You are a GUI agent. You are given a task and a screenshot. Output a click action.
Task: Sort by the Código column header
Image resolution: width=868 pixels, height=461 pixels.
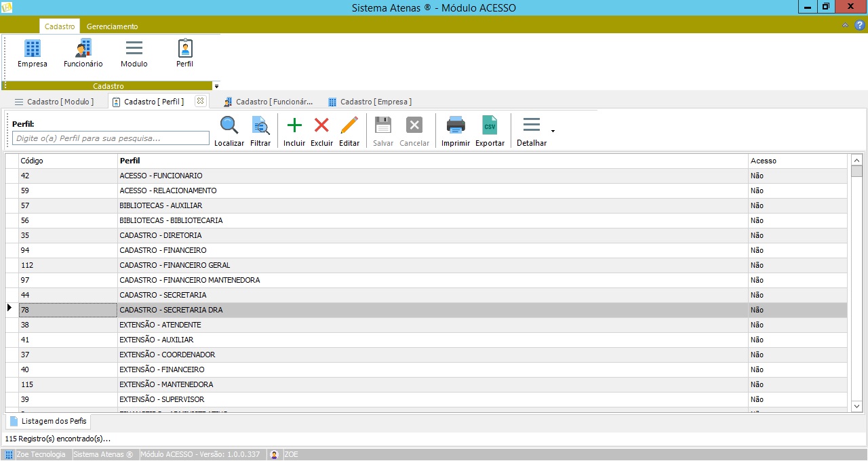coord(68,161)
